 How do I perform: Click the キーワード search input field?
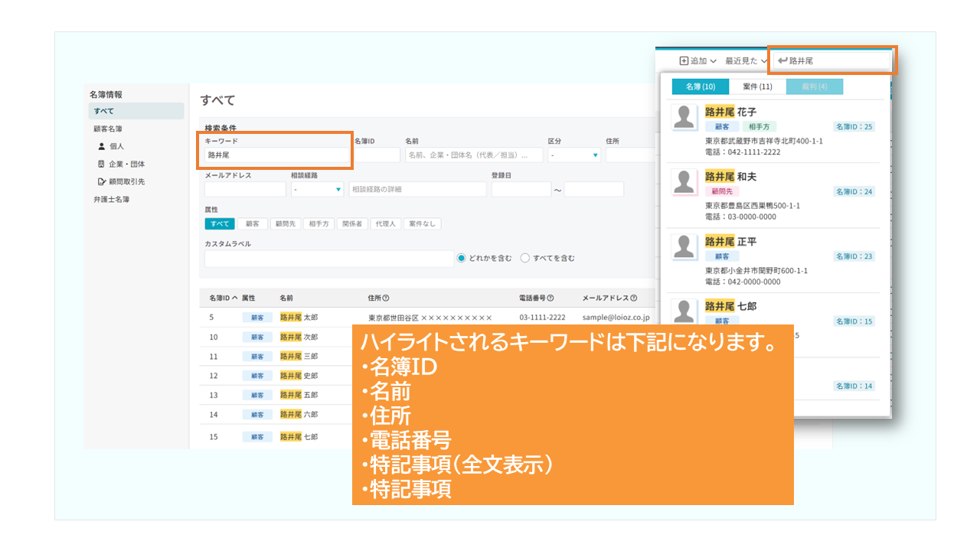276,155
